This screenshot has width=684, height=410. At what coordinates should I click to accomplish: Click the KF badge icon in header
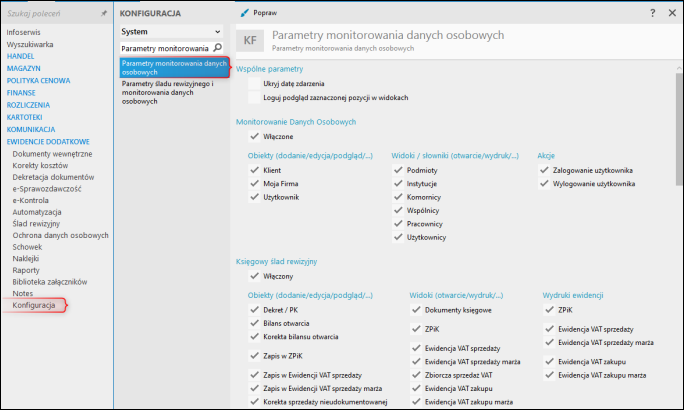coord(248,40)
